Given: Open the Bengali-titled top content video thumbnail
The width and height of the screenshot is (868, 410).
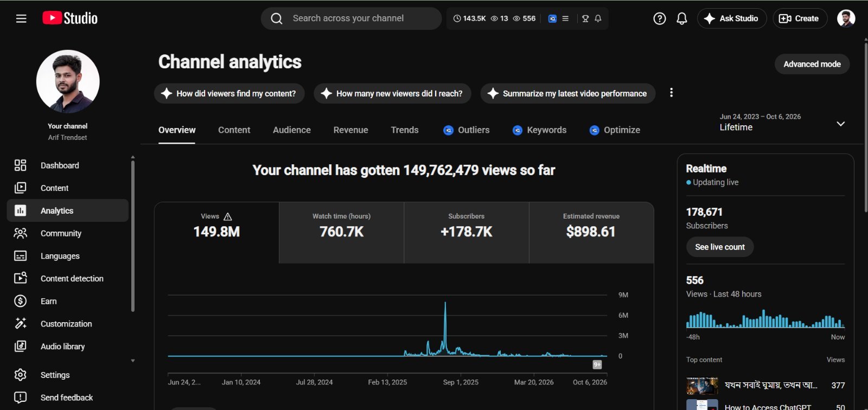Looking at the screenshot, I should [x=702, y=386].
